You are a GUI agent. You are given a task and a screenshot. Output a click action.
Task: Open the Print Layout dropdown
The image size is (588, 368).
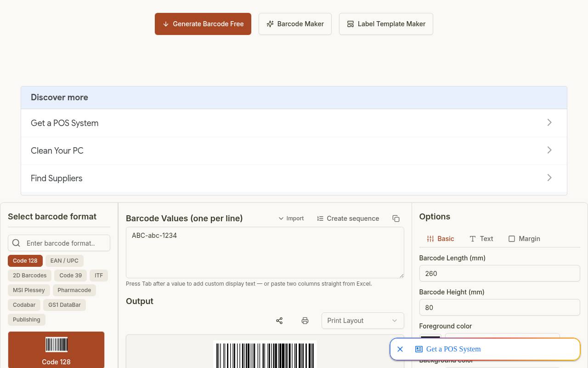click(x=362, y=321)
